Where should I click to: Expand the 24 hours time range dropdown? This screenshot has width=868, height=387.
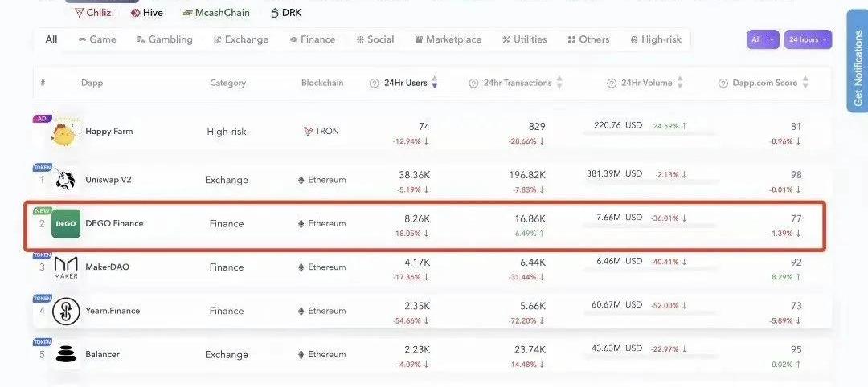tap(808, 39)
